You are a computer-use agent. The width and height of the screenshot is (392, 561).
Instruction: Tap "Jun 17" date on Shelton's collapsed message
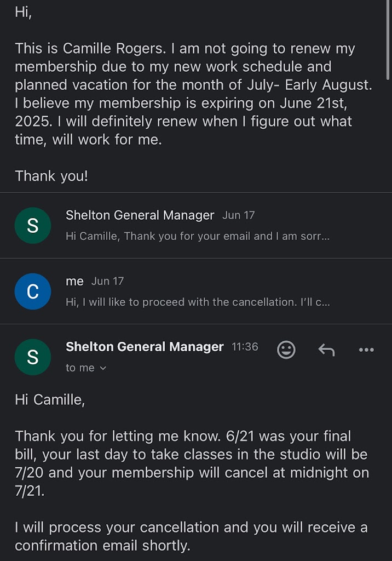pyautogui.click(x=238, y=215)
